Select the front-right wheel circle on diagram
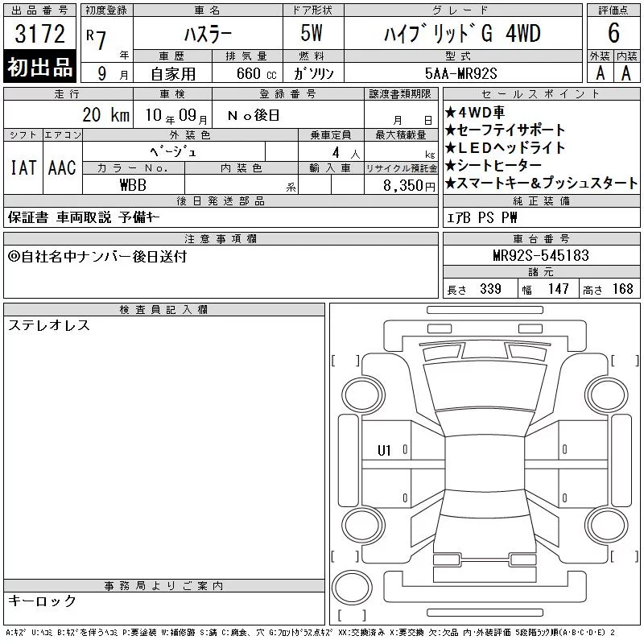Screen dimensions: 644x644 tap(607, 395)
